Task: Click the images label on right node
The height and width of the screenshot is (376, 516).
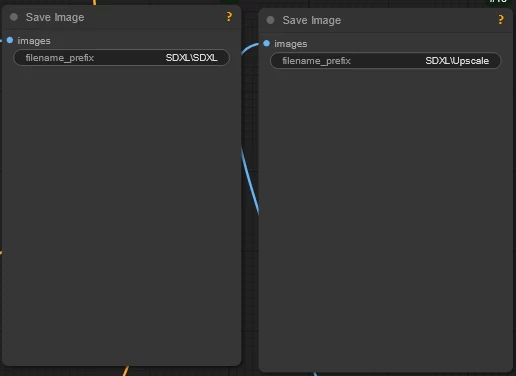Action: (x=291, y=44)
